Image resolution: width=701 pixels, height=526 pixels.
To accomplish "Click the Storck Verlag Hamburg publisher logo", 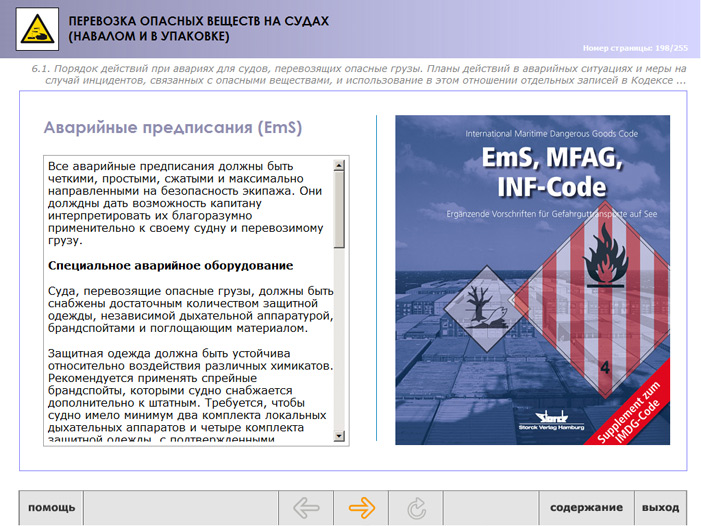I will [x=551, y=420].
